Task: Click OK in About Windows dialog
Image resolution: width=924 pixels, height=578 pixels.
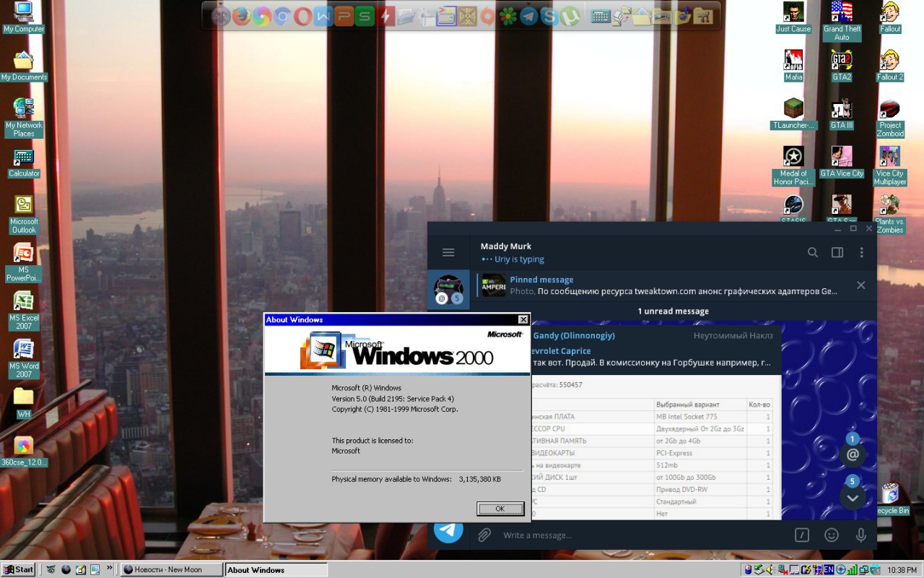Action: [500, 509]
